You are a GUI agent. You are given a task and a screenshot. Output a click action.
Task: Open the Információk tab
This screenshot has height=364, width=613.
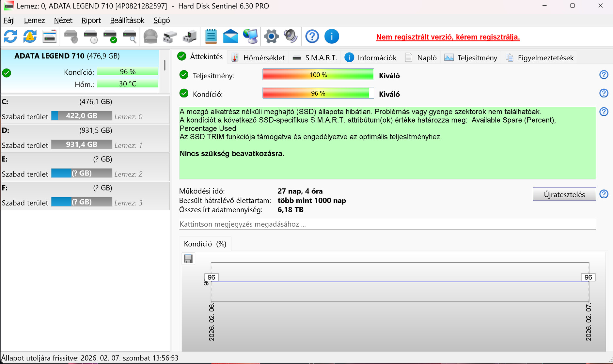(x=371, y=58)
